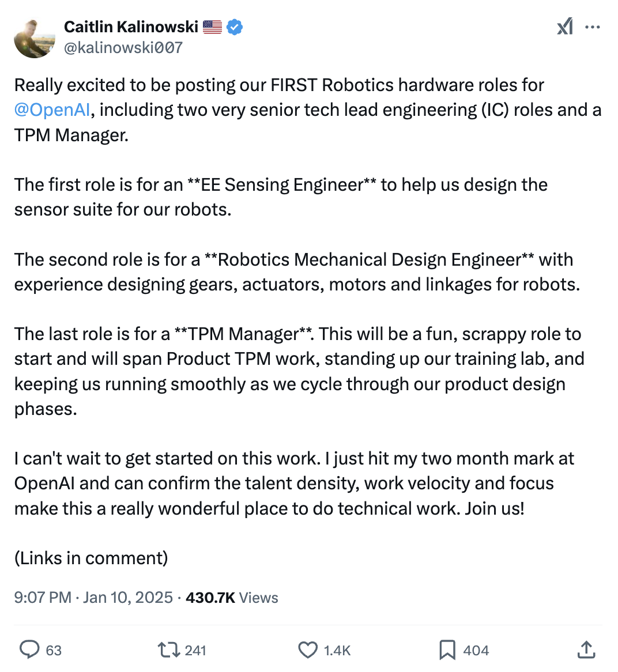Viewport: 618px width, 672px height.
Task: Like the post with heart icon
Action: click(x=308, y=650)
